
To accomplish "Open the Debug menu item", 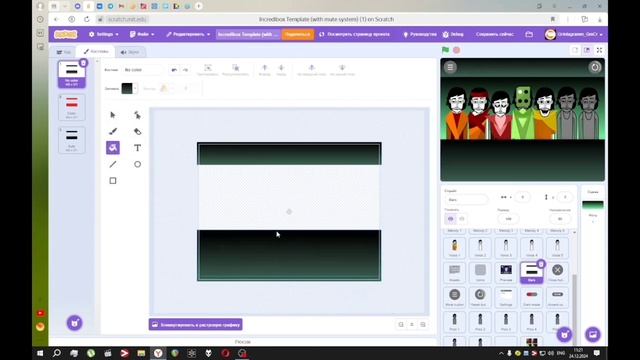I will click(453, 34).
